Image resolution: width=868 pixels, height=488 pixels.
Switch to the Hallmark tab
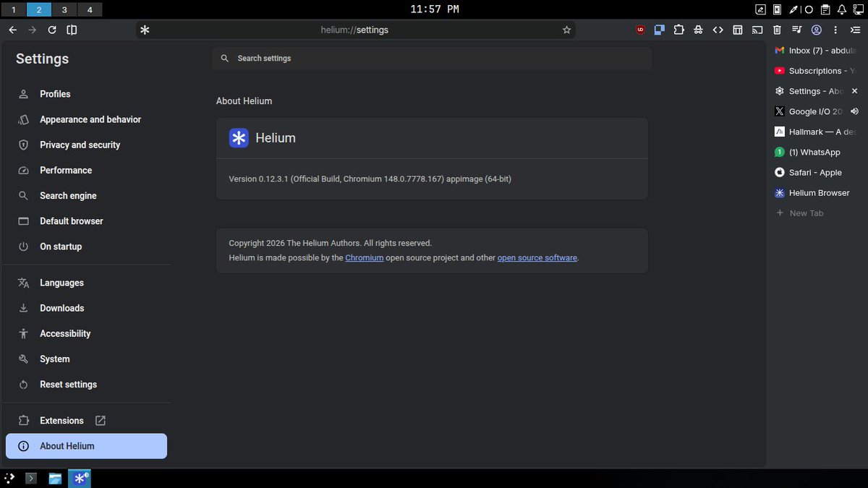(x=816, y=132)
